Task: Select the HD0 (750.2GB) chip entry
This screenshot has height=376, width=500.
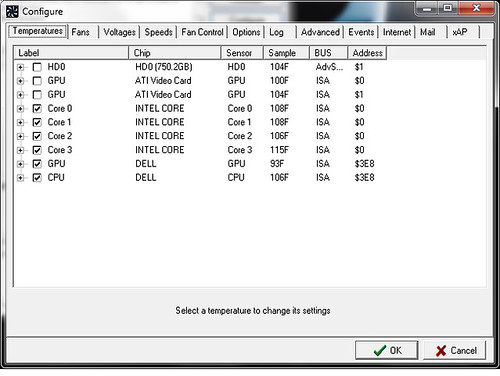Action: pos(164,67)
